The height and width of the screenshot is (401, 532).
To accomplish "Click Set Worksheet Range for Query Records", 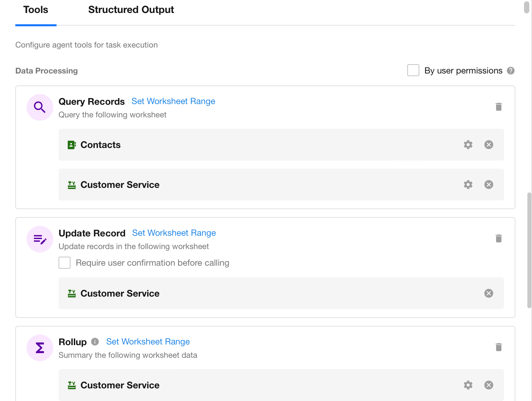I will (173, 101).
